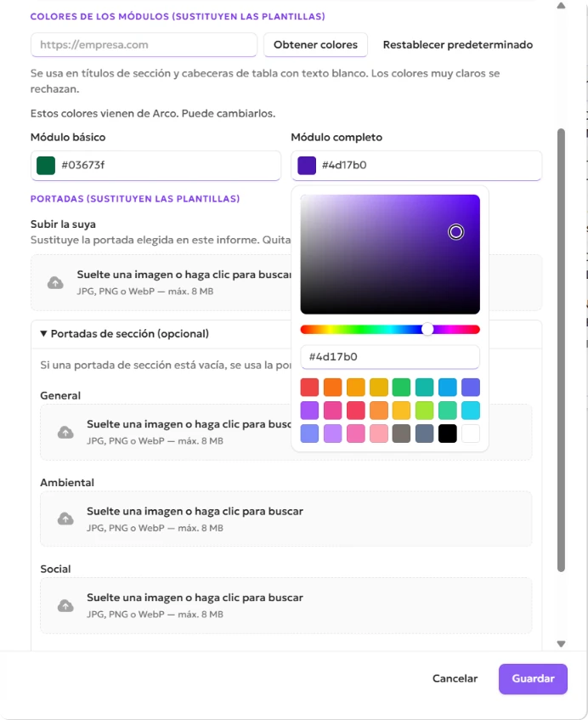Collapse Portadas de sección (opcional)

tap(124, 334)
